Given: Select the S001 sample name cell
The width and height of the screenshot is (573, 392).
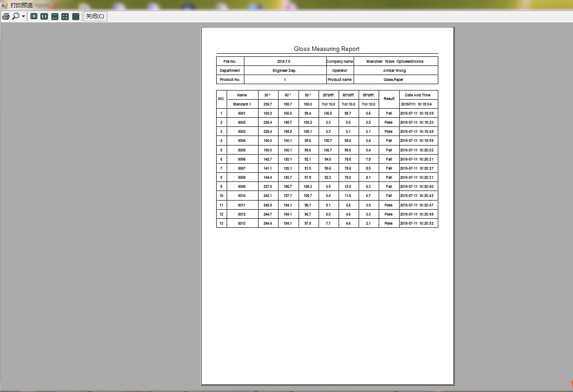Looking at the screenshot, I should pyautogui.click(x=242, y=113).
